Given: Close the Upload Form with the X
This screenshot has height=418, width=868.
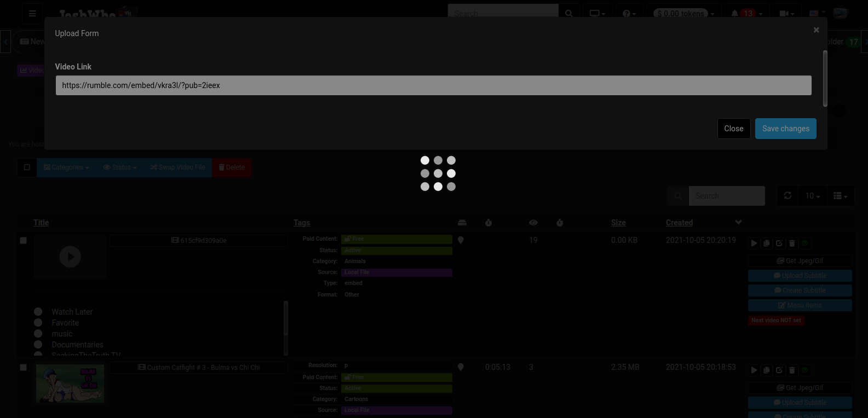Looking at the screenshot, I should pos(816,30).
